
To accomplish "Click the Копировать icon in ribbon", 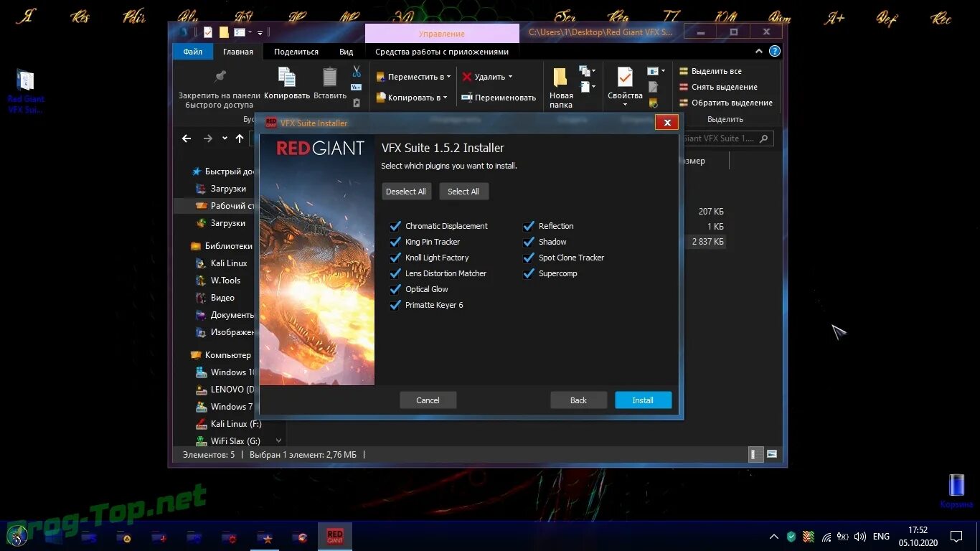I will [287, 77].
